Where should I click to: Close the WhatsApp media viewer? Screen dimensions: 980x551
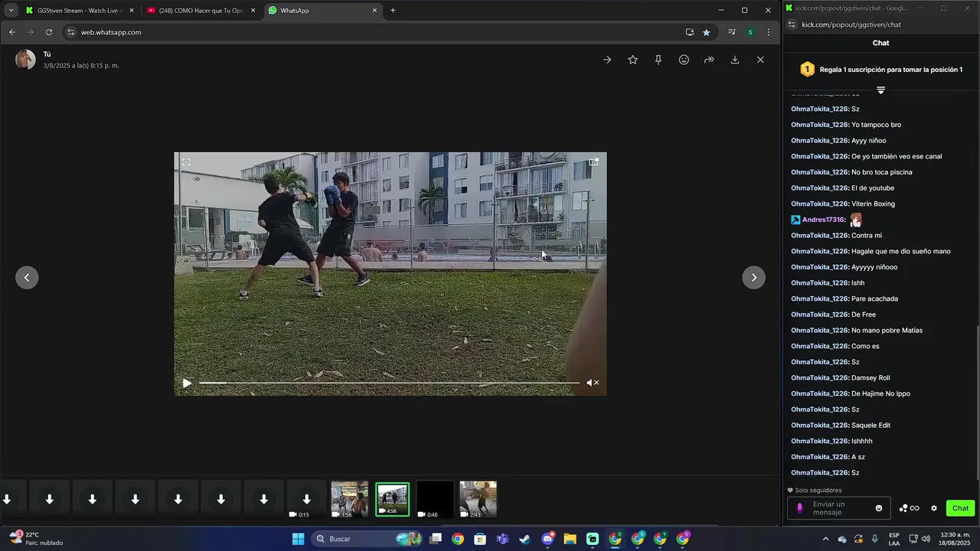click(x=760, y=60)
